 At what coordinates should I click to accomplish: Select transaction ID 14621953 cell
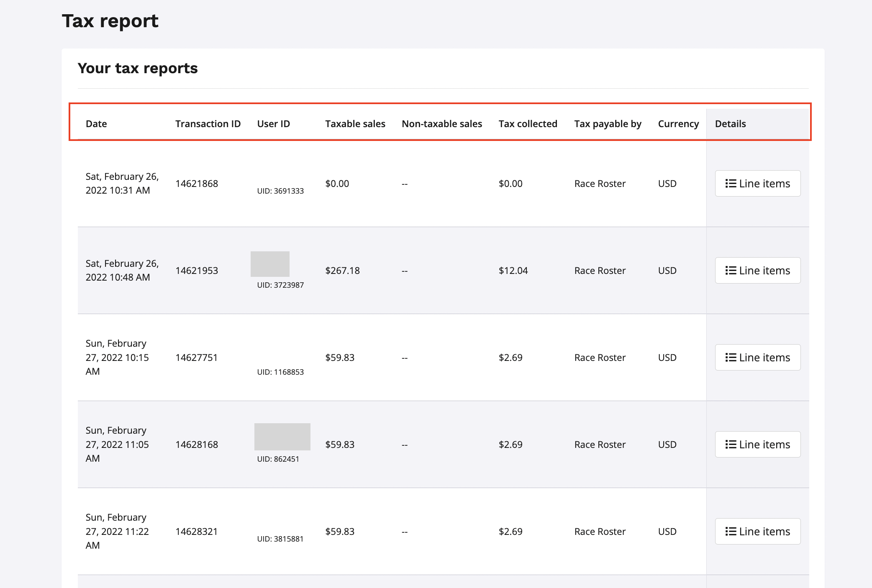pyautogui.click(x=197, y=271)
